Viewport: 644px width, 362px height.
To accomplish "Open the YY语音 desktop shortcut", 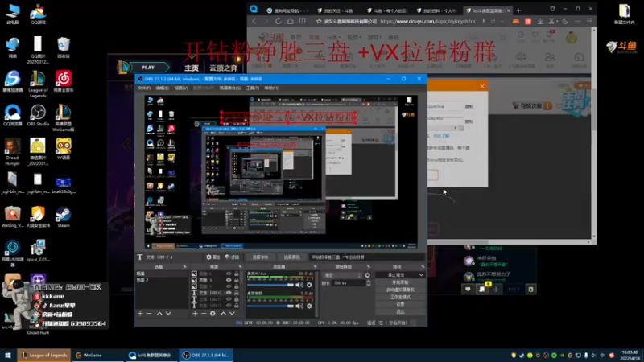I will (x=64, y=149).
